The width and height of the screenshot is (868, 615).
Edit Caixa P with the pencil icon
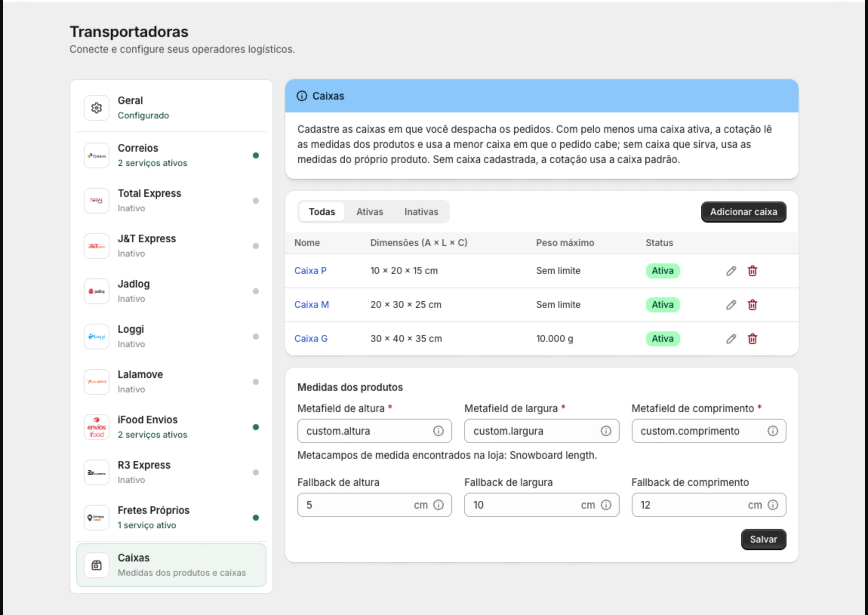pyautogui.click(x=731, y=271)
